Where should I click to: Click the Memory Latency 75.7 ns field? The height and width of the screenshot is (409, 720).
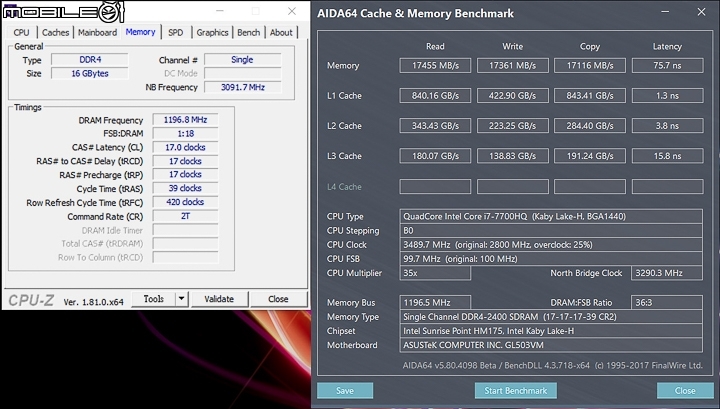[x=667, y=66]
